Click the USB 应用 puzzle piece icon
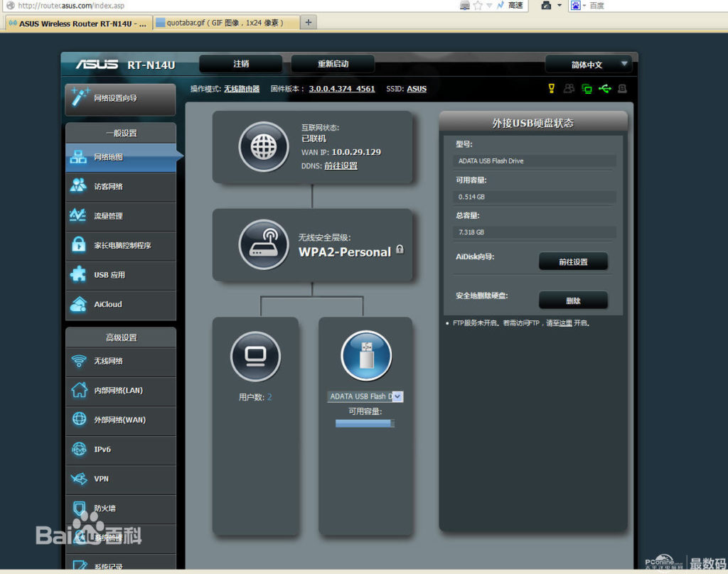The image size is (728, 574). click(x=78, y=274)
